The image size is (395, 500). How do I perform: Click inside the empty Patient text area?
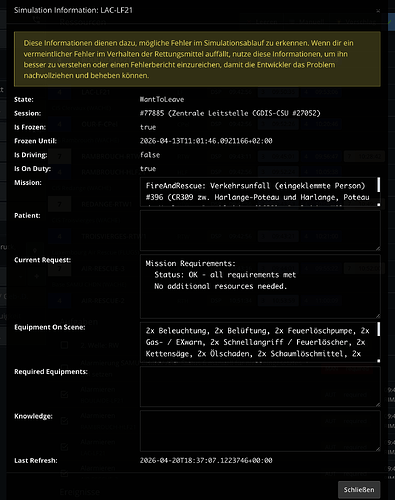click(x=260, y=230)
